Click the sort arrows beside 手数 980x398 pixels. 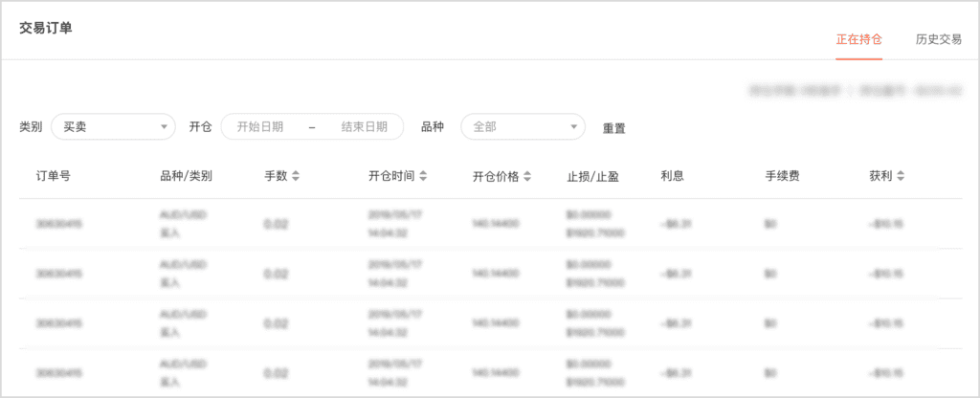point(296,176)
